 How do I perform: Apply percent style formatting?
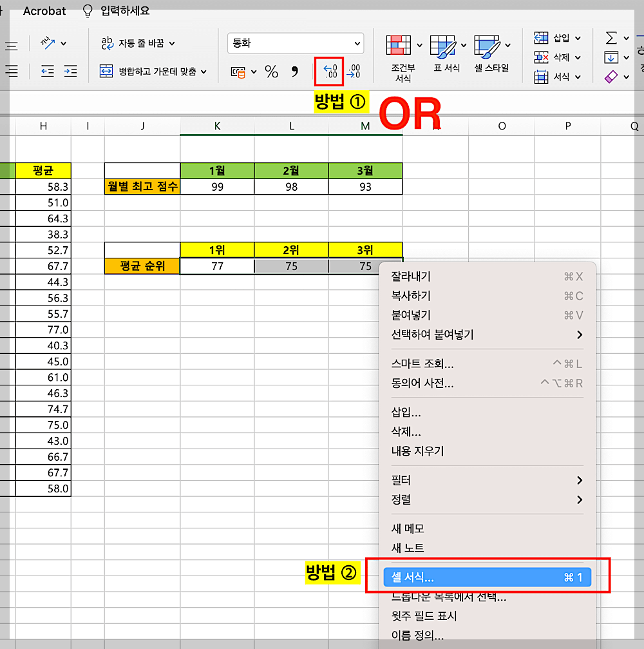coord(271,71)
